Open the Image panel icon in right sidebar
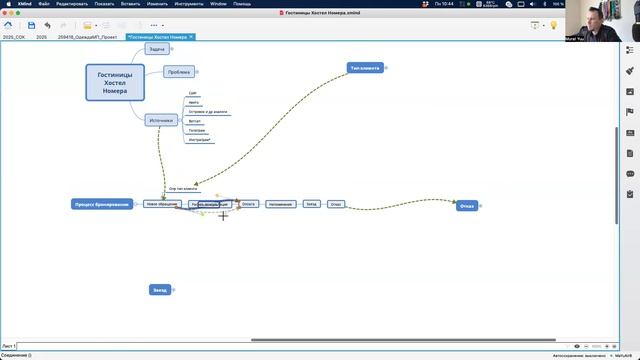This screenshot has width=640, height=360. [630, 91]
